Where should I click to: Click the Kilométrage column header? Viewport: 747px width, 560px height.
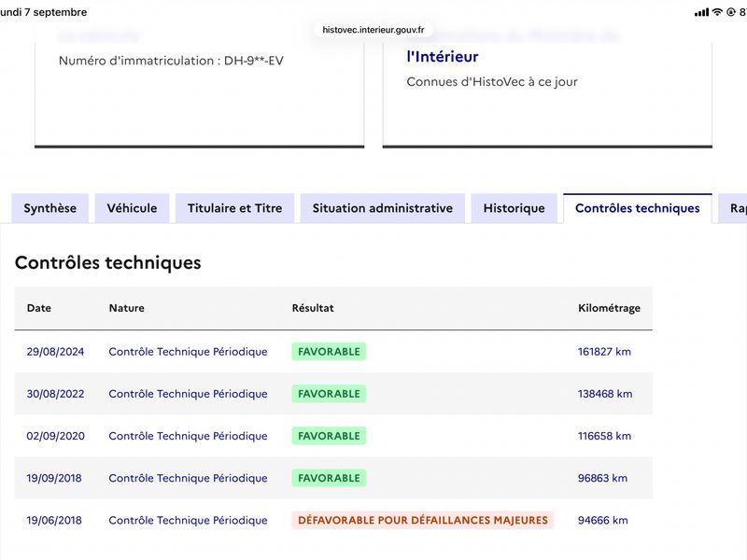(609, 308)
